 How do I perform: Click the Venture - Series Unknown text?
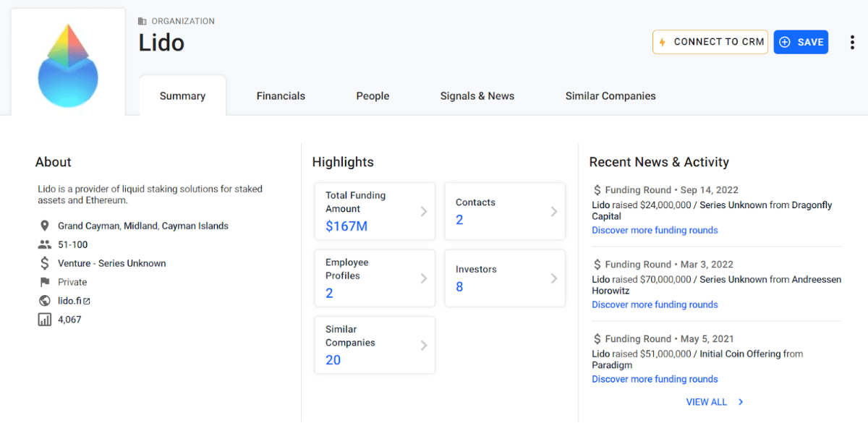[112, 263]
